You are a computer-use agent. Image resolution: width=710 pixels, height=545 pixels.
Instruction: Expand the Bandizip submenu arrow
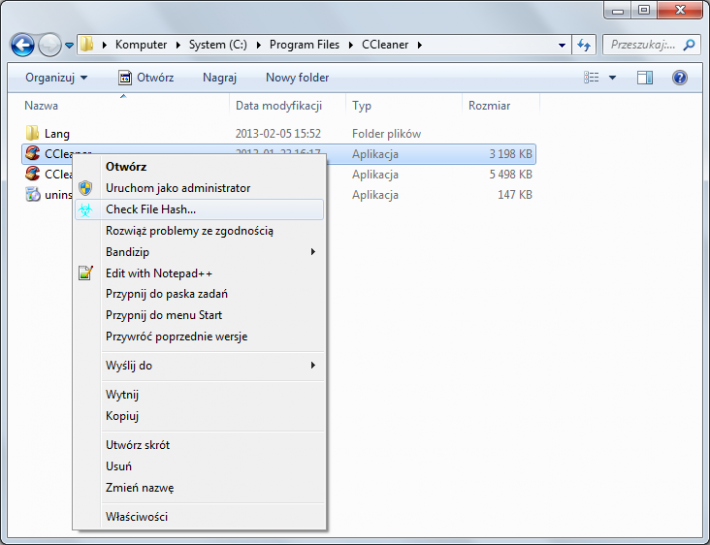(313, 252)
